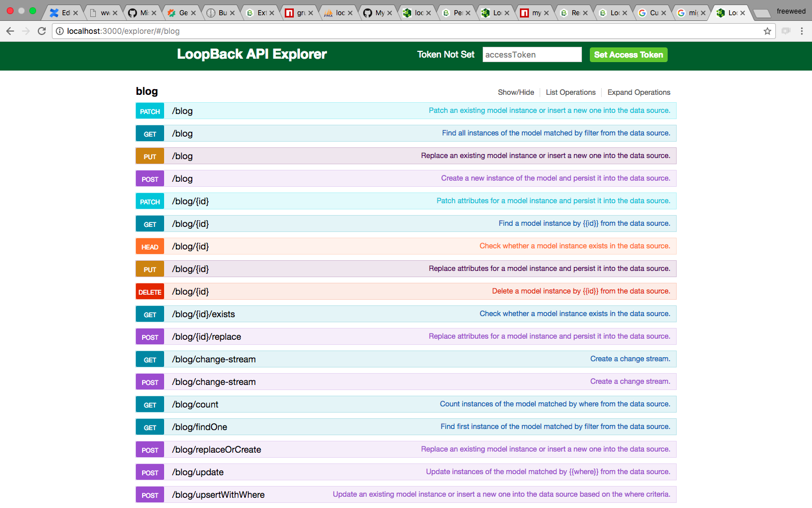Click the Set Access Token button
Screen dimensions: 812x508
(628, 54)
